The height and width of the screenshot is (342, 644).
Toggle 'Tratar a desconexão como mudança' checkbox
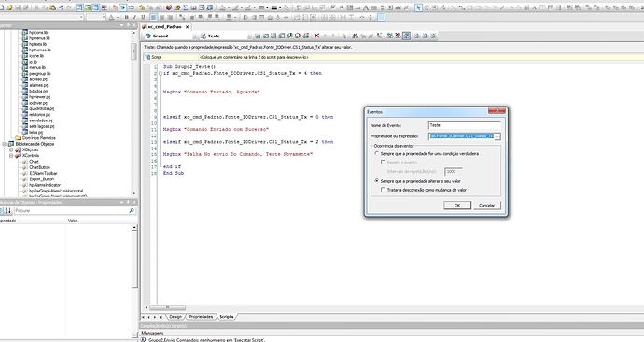pyautogui.click(x=384, y=190)
